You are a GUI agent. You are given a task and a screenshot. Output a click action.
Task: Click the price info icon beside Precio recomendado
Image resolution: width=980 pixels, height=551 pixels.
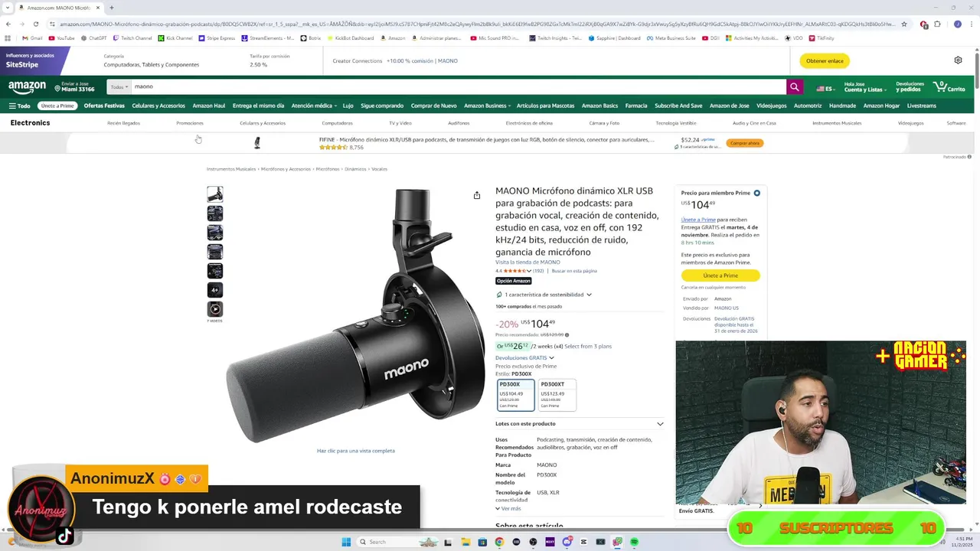567,334
